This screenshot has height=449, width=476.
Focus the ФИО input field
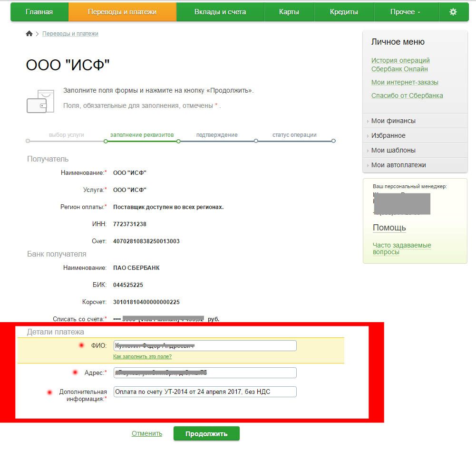click(x=205, y=345)
